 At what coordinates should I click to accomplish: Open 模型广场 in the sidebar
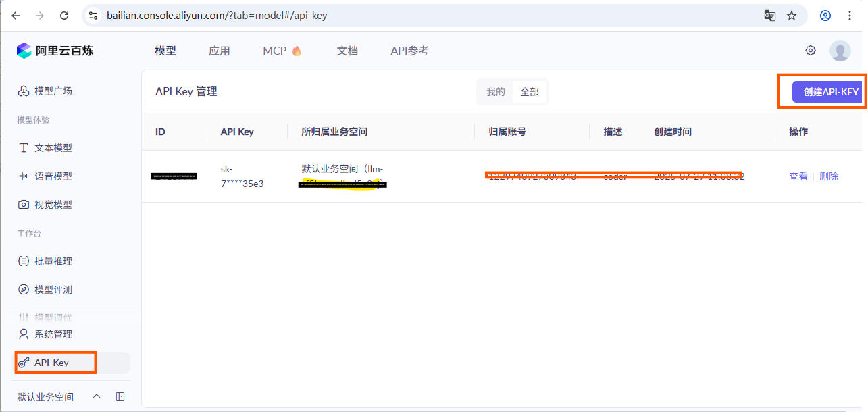pyautogui.click(x=53, y=91)
